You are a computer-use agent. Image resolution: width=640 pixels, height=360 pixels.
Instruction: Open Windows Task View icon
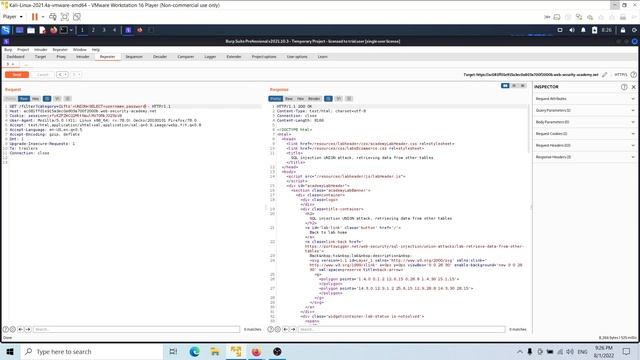point(173,351)
